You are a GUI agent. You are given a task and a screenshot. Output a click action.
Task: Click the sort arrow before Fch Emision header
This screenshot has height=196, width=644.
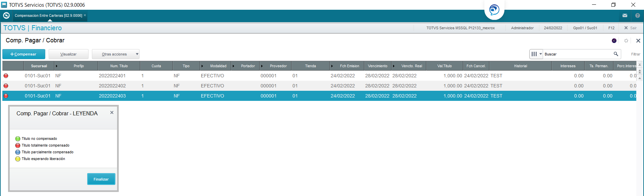click(x=332, y=66)
